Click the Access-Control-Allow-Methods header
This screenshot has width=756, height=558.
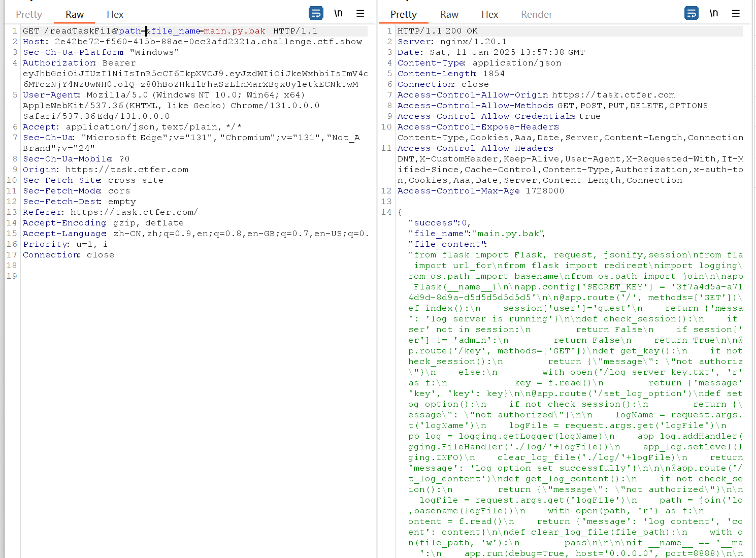[x=552, y=106]
